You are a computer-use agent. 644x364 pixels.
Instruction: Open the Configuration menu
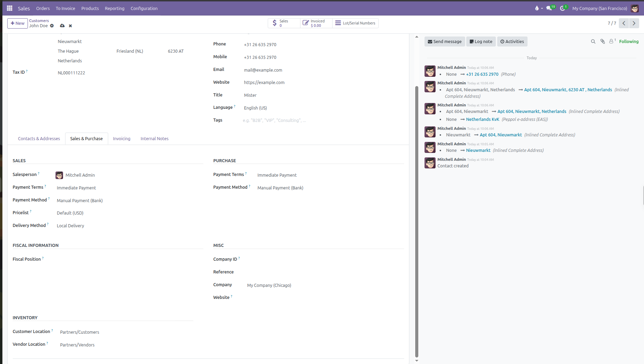(144, 8)
